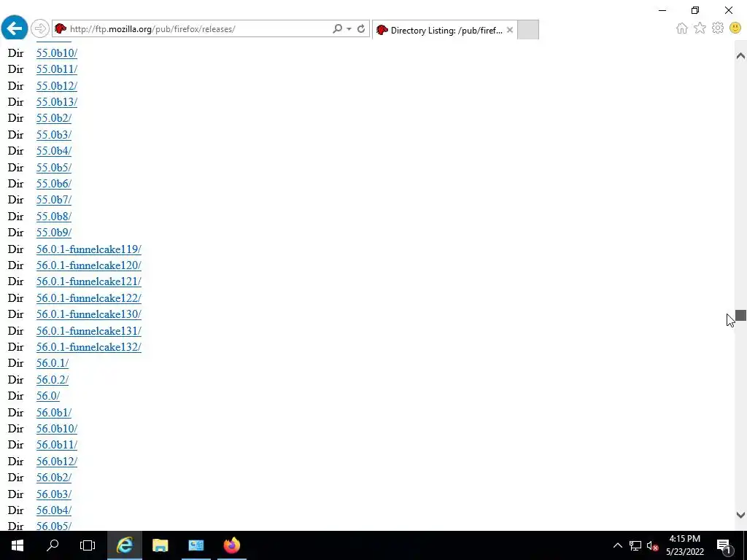The image size is (747, 560).
Task: Open the 55.0b5/ folder link
Action: tap(54, 168)
